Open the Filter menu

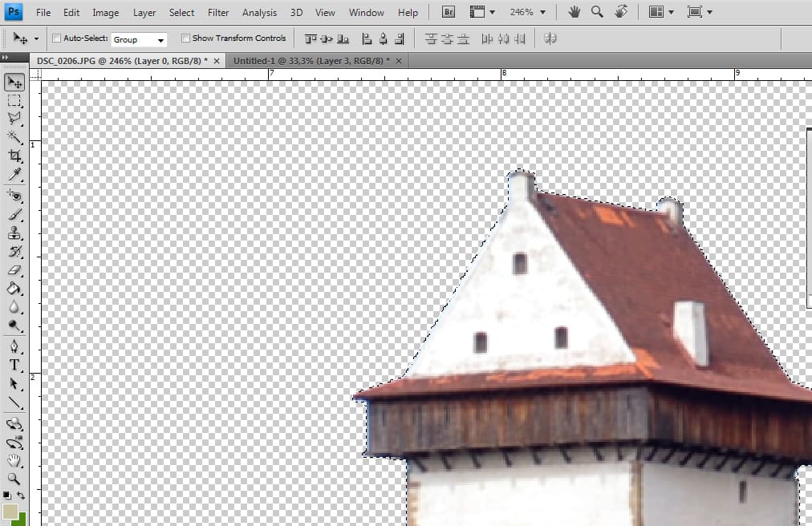click(x=218, y=13)
